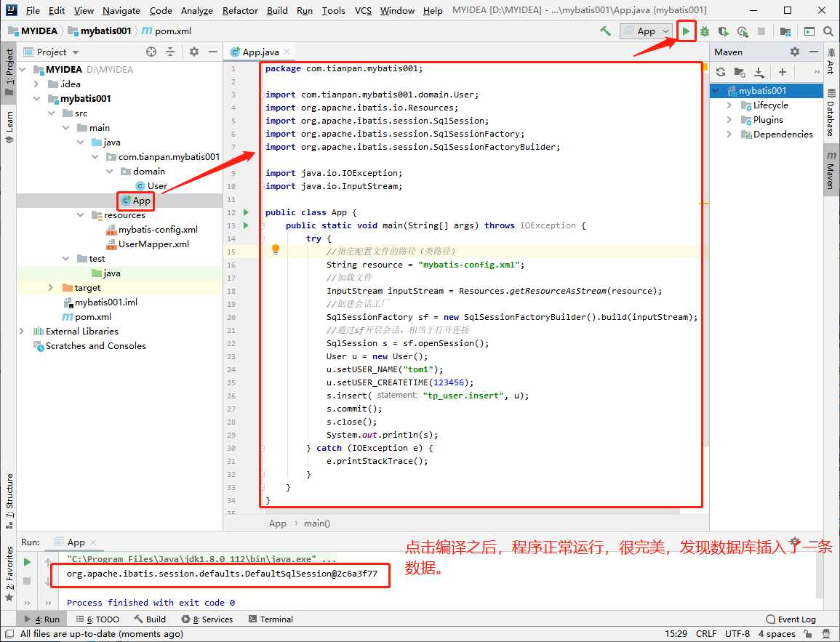Open the Event Log
The height and width of the screenshot is (642, 840).
(x=791, y=619)
